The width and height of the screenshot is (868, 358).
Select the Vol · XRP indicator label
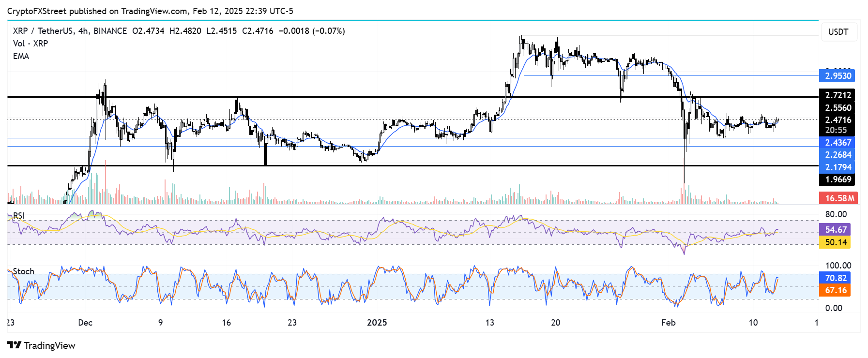30,44
